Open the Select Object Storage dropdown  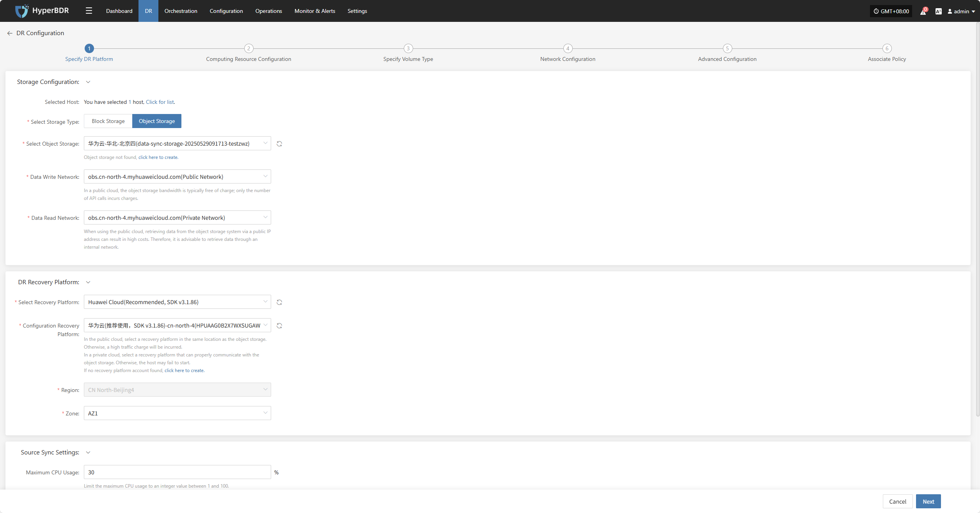coord(177,144)
